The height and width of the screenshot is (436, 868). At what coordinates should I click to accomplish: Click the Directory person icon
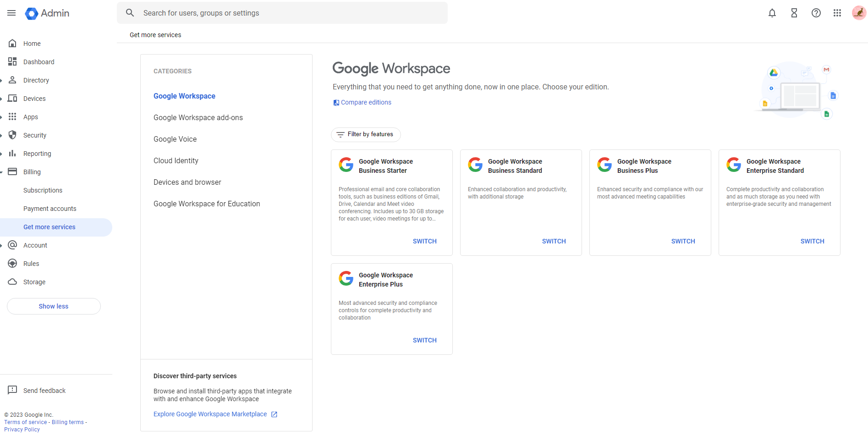tap(12, 80)
